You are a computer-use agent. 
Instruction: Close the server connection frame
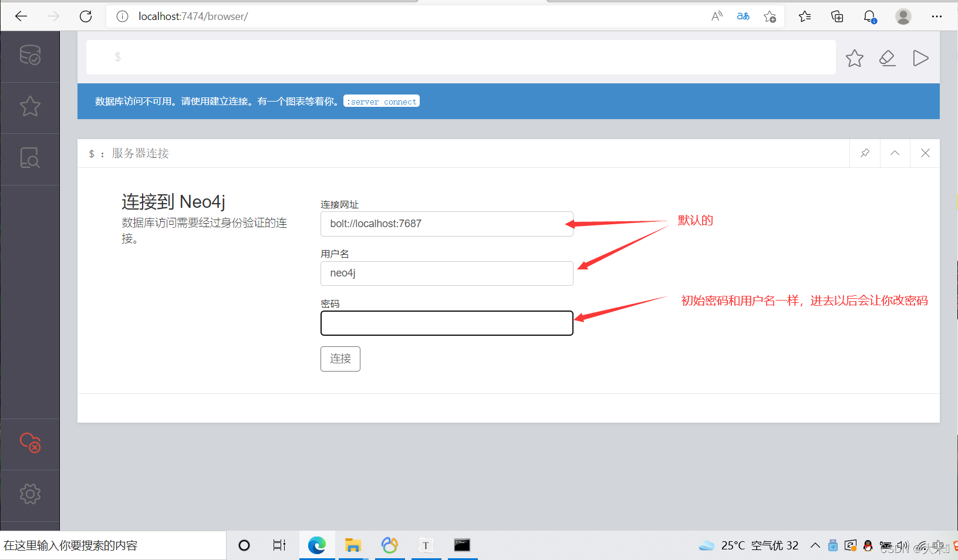pos(925,153)
